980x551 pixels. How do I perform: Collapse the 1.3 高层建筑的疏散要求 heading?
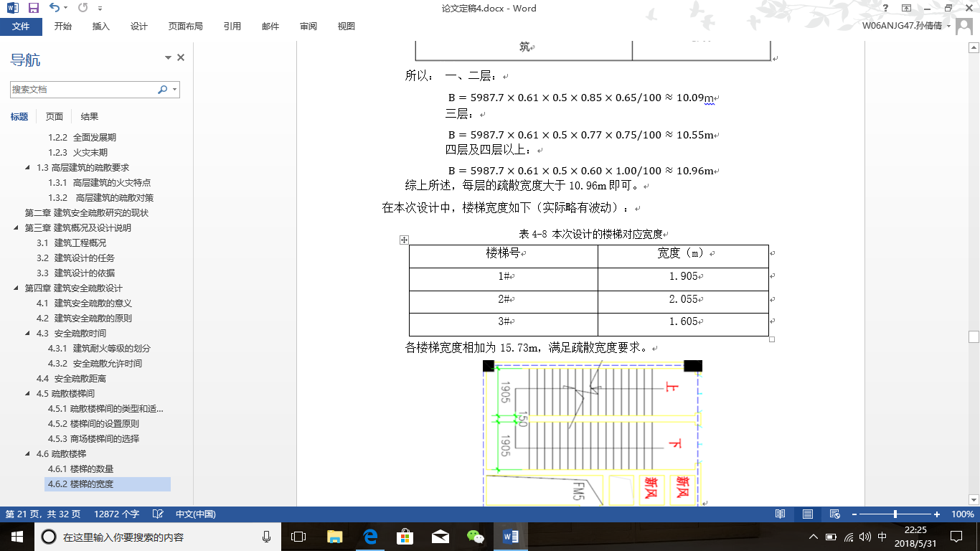[x=27, y=167]
